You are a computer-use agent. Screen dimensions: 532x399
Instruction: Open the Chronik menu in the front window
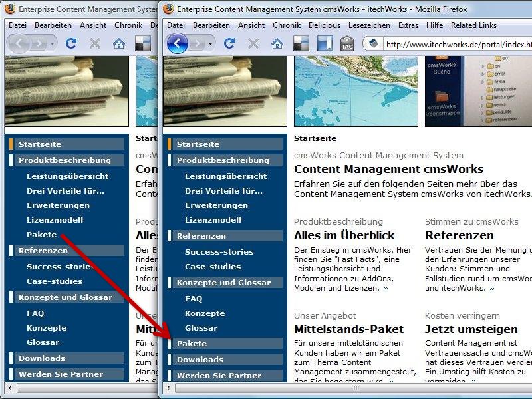tap(287, 25)
